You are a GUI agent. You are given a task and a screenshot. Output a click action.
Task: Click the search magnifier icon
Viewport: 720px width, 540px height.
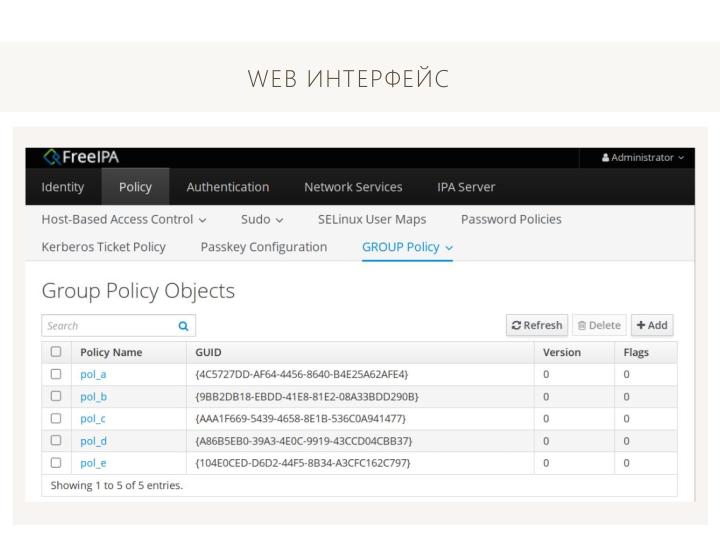tap(182, 325)
